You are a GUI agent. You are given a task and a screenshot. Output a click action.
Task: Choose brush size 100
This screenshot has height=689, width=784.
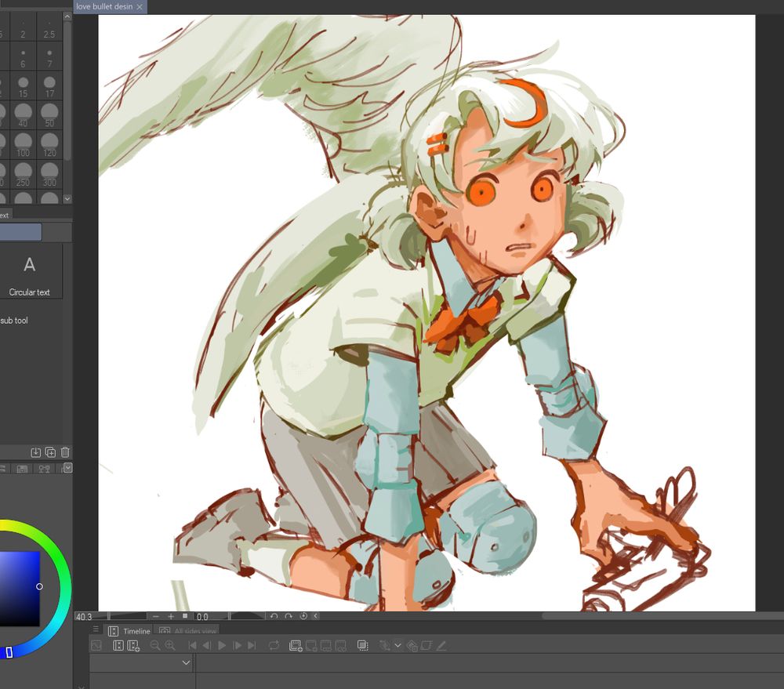point(23,144)
